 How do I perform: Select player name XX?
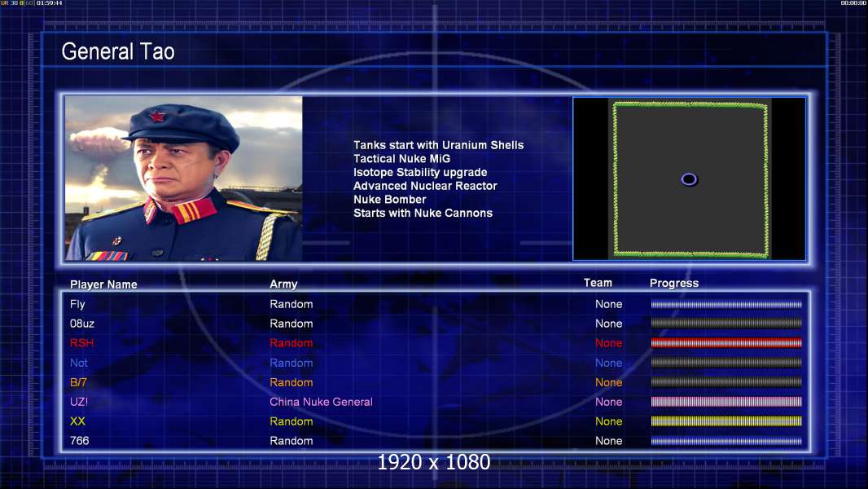pyautogui.click(x=77, y=421)
